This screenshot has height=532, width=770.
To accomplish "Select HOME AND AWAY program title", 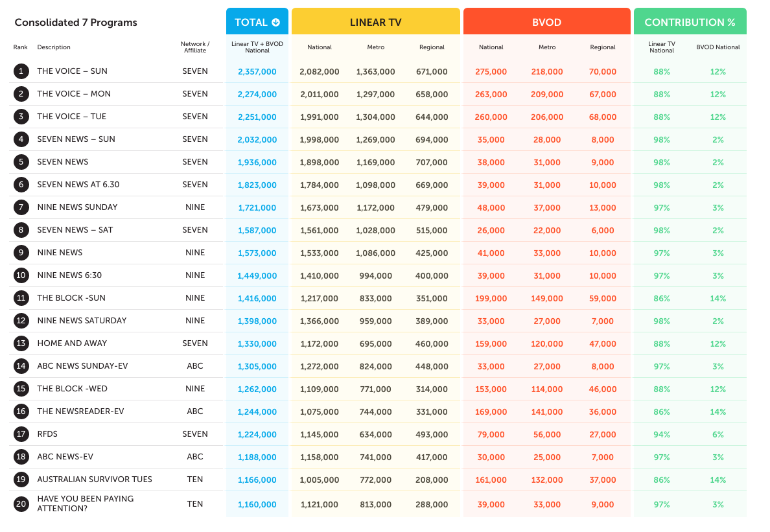I will coord(72,343).
